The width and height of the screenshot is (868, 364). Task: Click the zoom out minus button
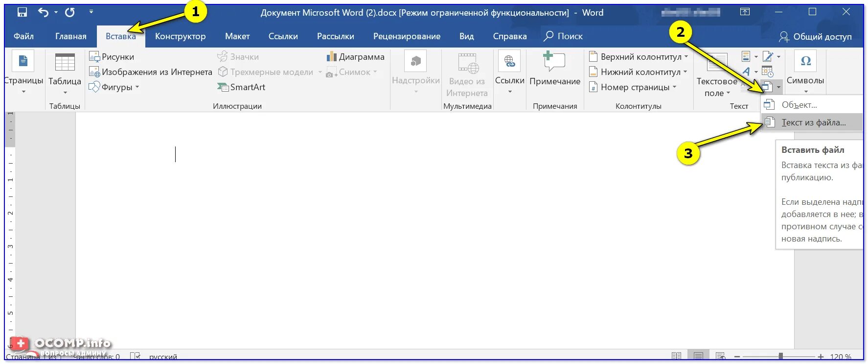737,357
